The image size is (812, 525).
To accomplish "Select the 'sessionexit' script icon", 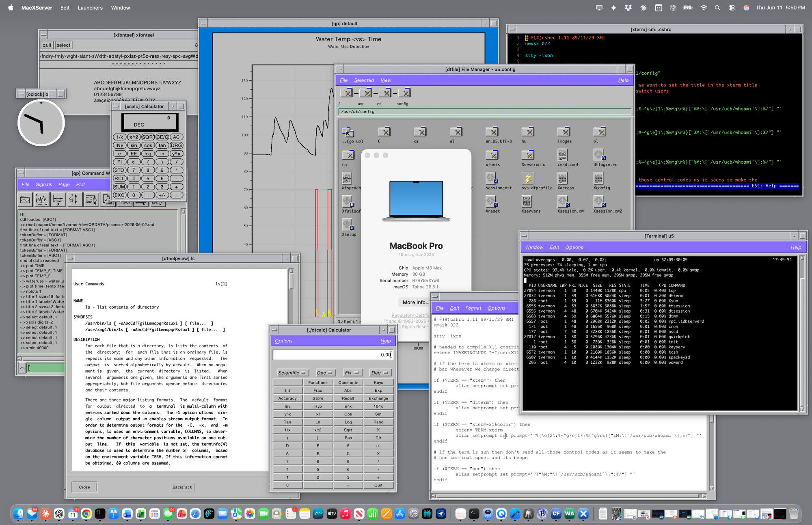I will pos(492,178).
